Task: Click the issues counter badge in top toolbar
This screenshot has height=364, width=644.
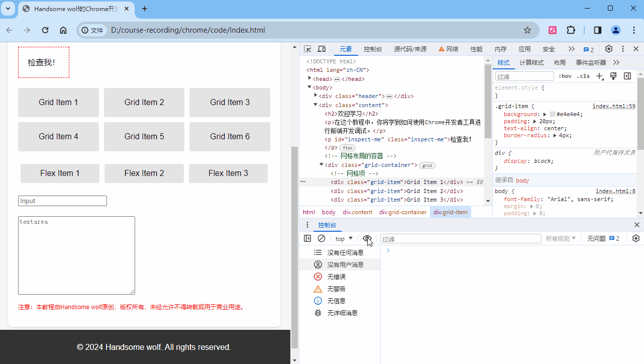Action: [589, 49]
